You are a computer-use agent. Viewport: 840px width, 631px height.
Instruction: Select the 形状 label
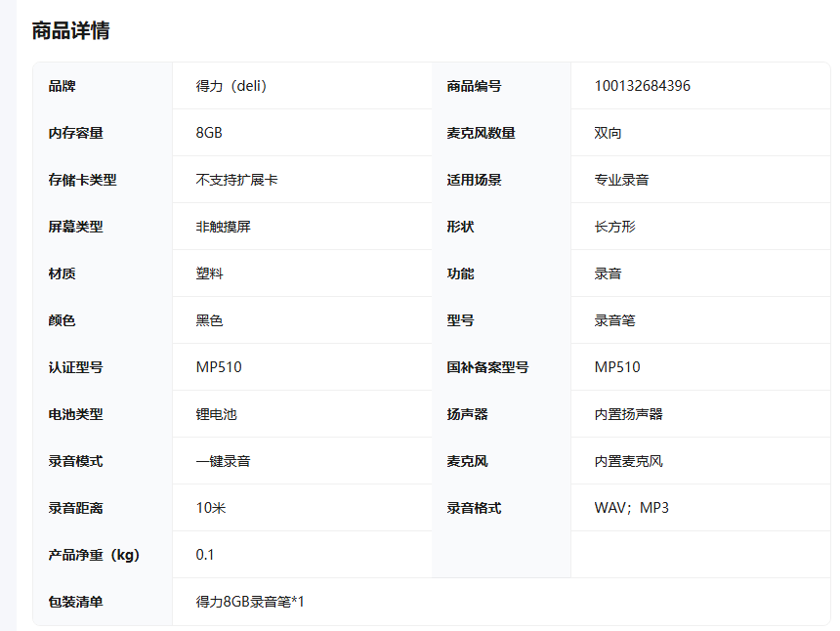pos(461,227)
